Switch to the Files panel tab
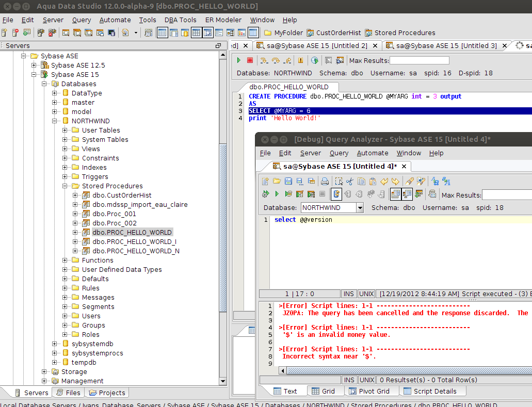 point(69,393)
